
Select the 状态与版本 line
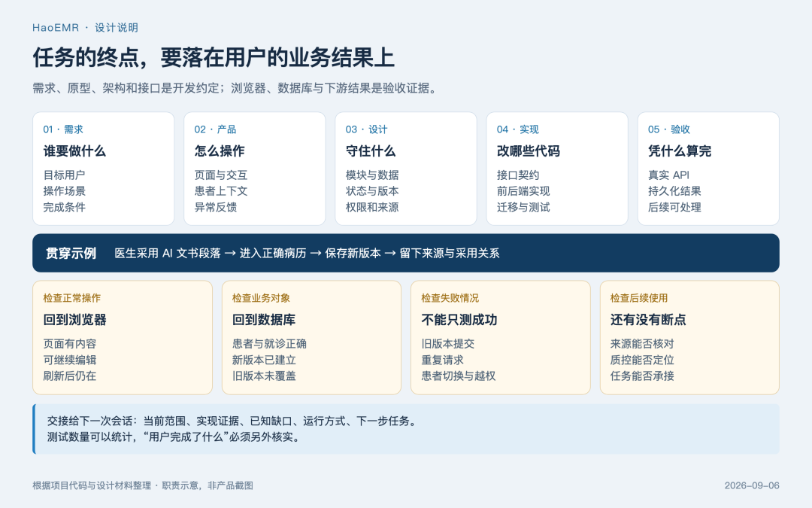[372, 191]
